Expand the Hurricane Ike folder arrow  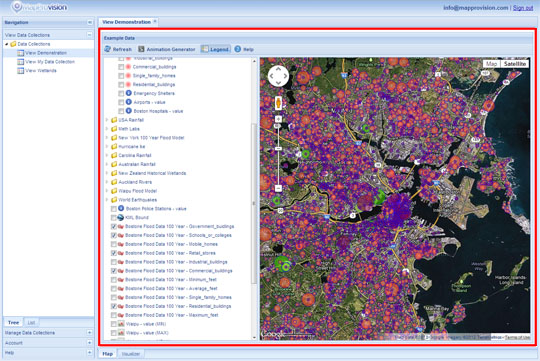(x=107, y=146)
